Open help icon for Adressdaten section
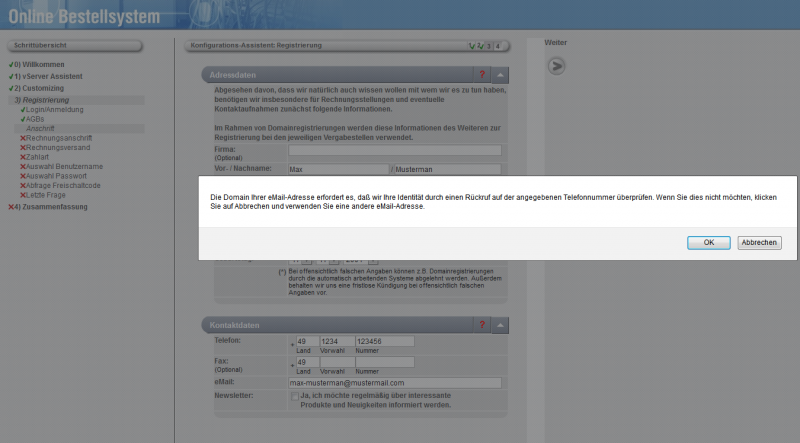 coord(481,75)
